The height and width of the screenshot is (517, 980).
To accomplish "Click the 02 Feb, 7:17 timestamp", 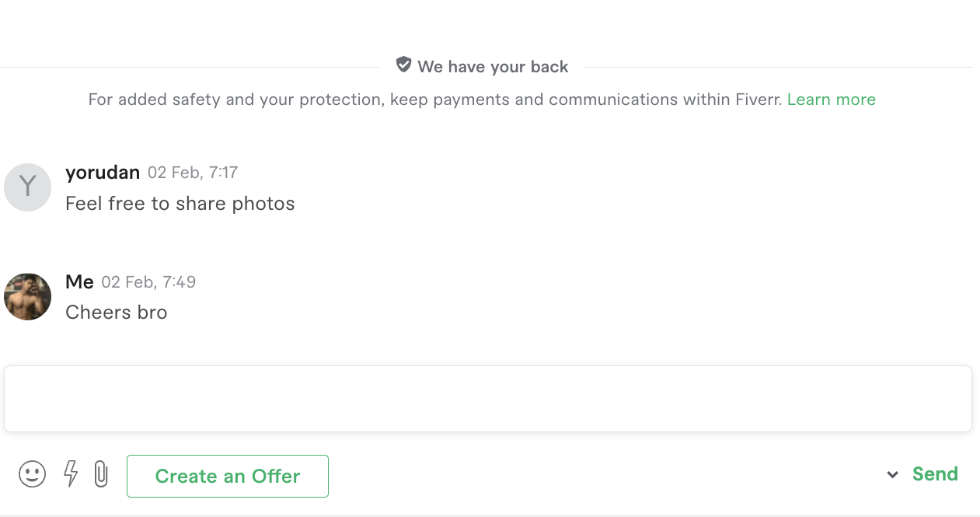I will [x=193, y=173].
